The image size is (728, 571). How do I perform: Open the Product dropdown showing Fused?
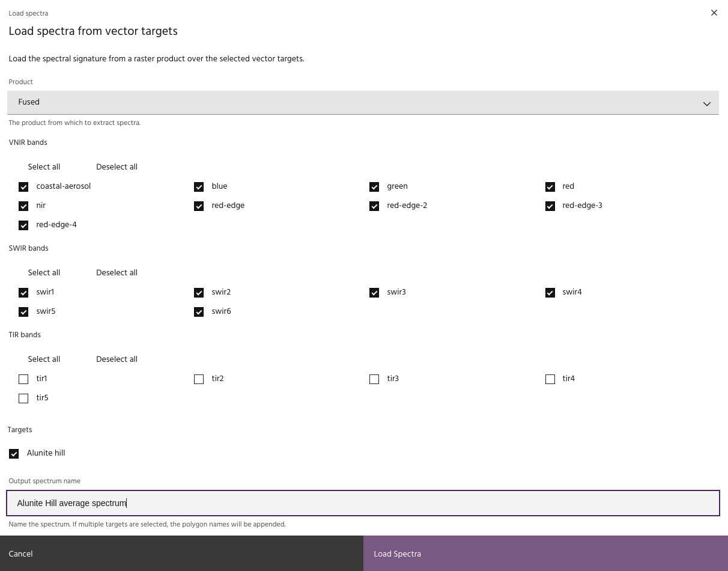coord(363,103)
